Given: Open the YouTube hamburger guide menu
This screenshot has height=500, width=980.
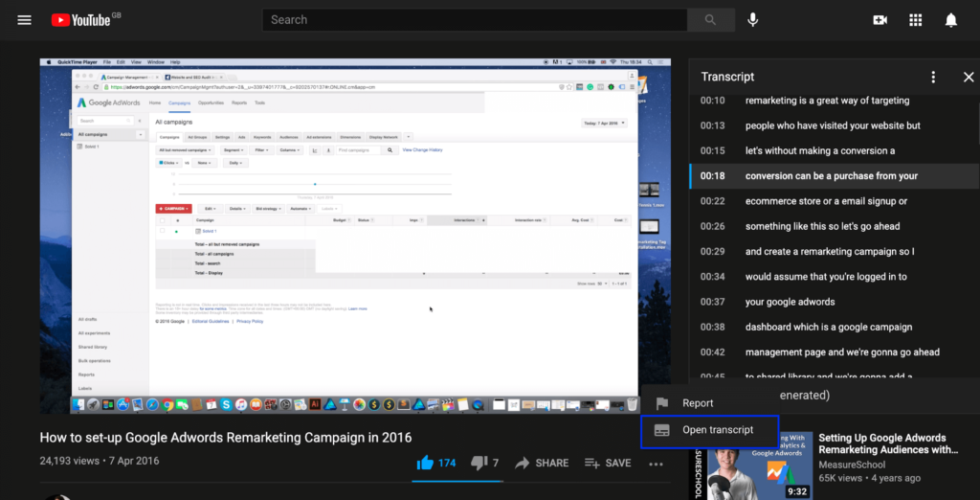Looking at the screenshot, I should click(x=24, y=20).
